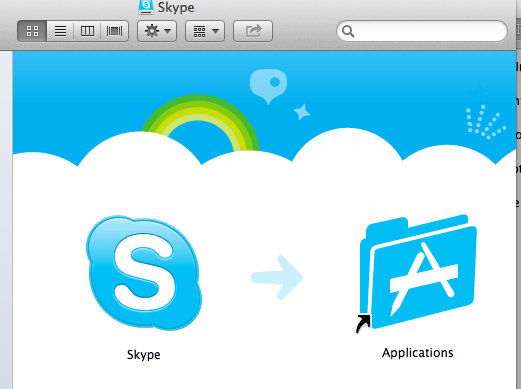Image resolution: width=521 pixels, height=389 pixels.
Task: Open the item arrangement dropdown
Action: (205, 31)
